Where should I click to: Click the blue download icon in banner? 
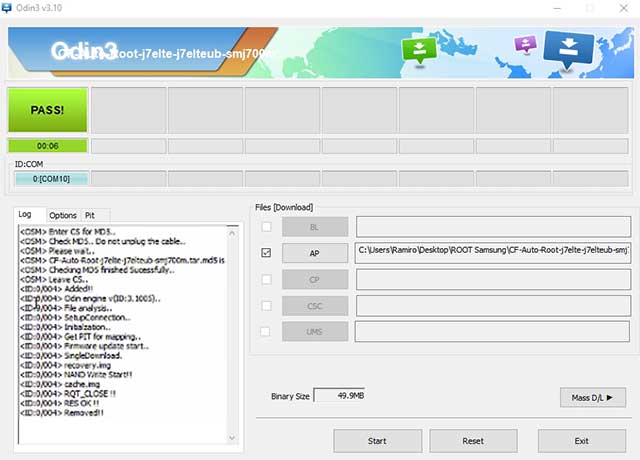569,49
